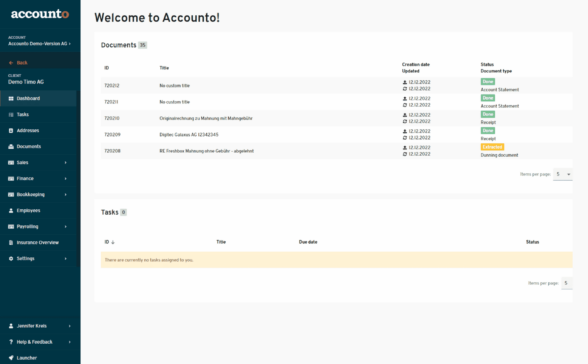
Task: Open the RE: Freshbox Mahnung ohne Gebühr document
Action: point(207,151)
